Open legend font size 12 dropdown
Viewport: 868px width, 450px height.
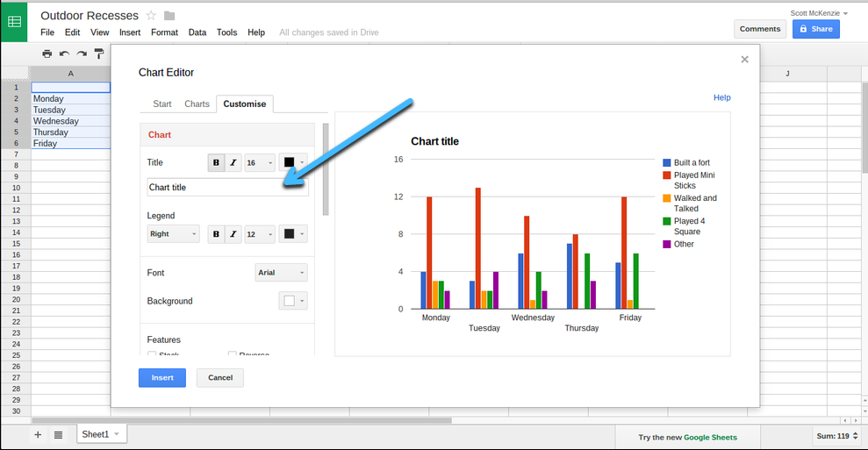coord(260,234)
